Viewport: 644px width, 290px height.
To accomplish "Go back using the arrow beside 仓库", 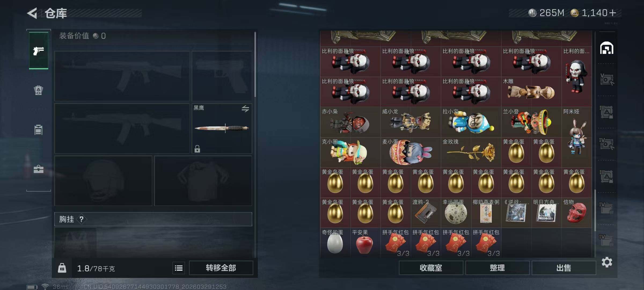I will tap(32, 13).
